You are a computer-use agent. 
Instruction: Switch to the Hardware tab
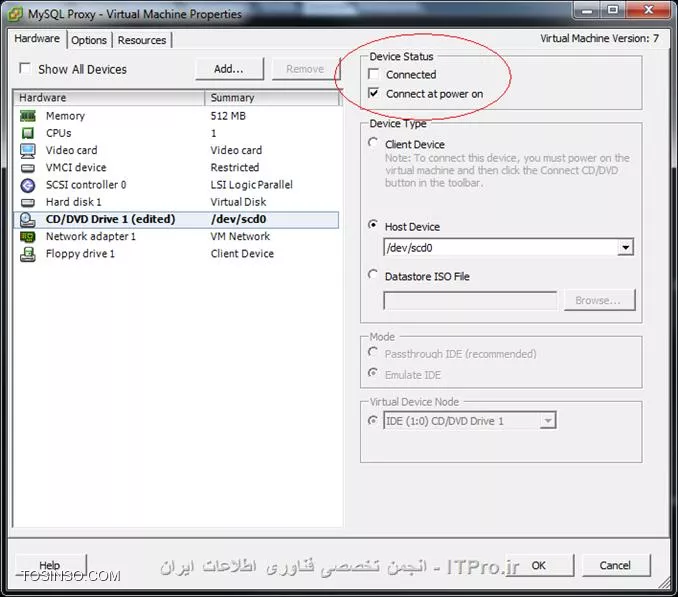(x=37, y=38)
